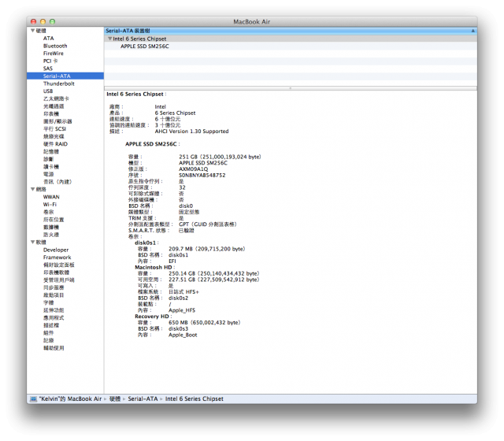
Task: Collapse the Intel 6 Series Chipset row
Action: click(110, 39)
